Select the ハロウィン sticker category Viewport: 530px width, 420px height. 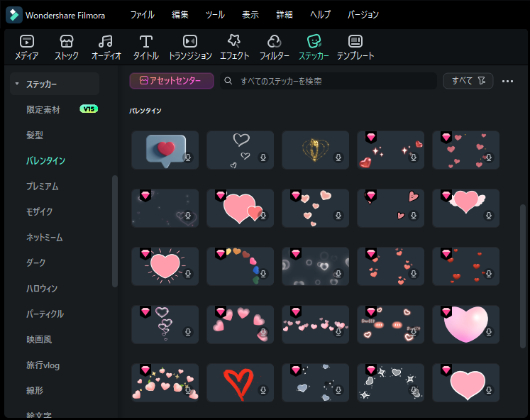coord(42,289)
